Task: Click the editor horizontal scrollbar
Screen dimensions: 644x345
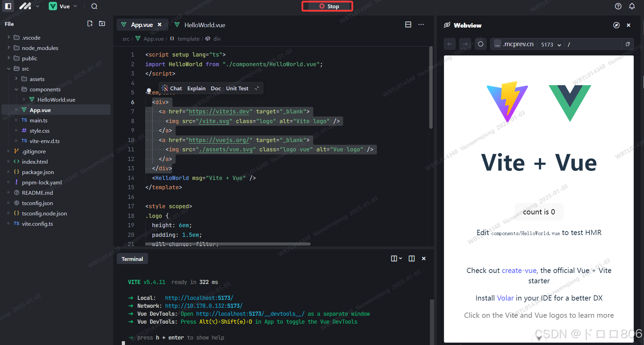Action: tap(228, 244)
